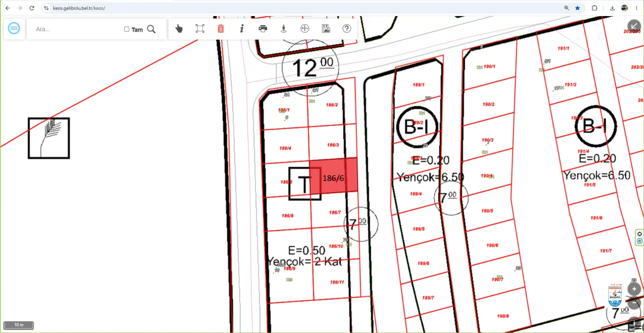Click the gray diagonal arrow map button

coord(634,26)
